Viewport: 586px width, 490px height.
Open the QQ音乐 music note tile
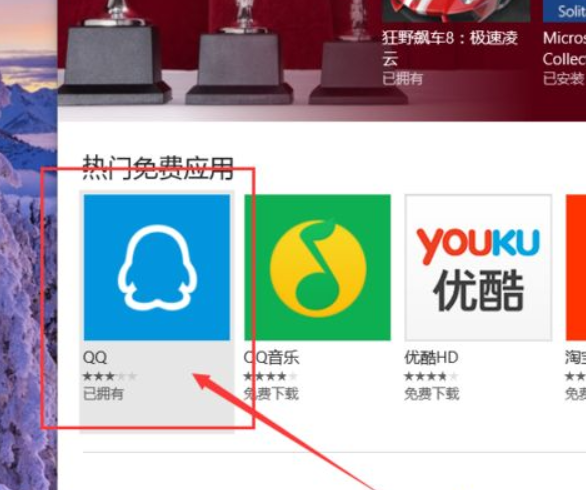tap(317, 267)
